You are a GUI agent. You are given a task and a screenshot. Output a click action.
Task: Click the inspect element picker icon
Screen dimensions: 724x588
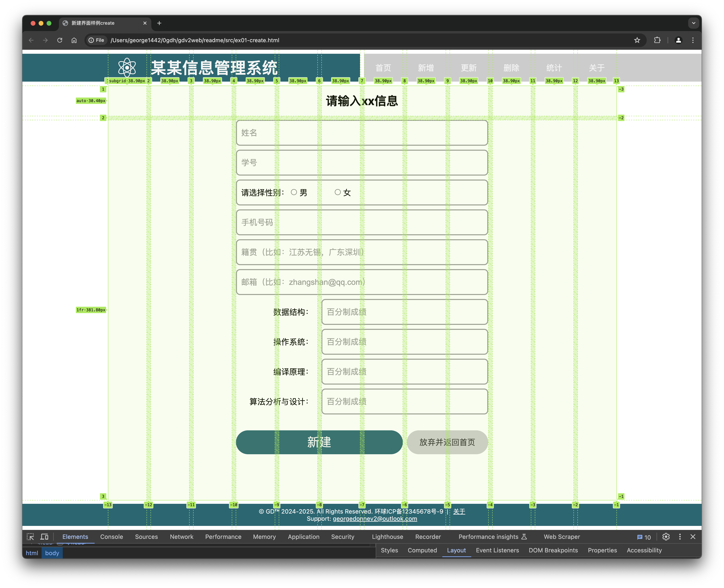30,537
